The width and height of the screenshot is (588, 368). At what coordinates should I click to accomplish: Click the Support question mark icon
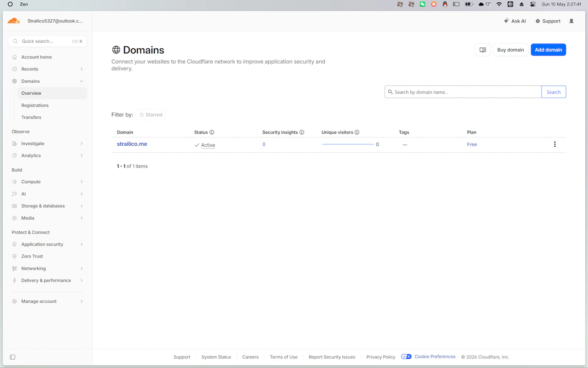[x=537, y=21]
